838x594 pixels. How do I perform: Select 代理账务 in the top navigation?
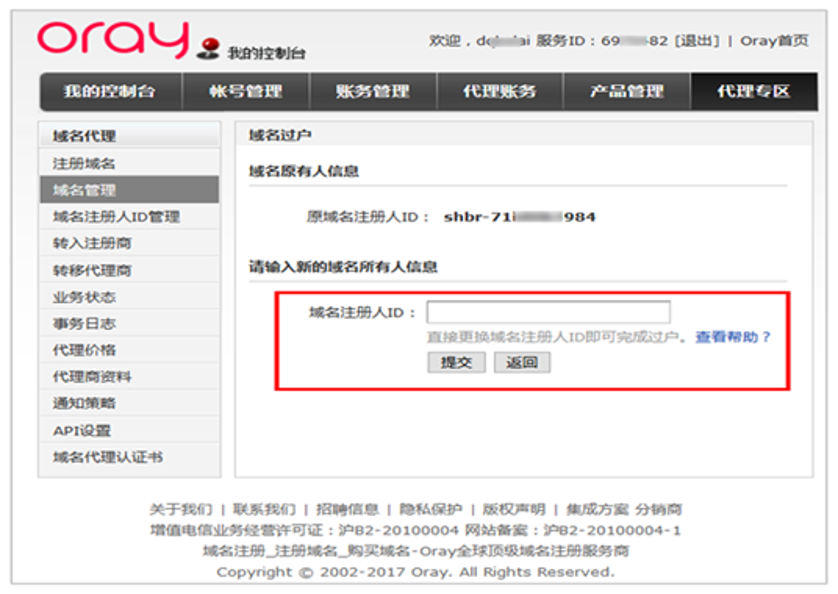pyautogui.click(x=499, y=91)
